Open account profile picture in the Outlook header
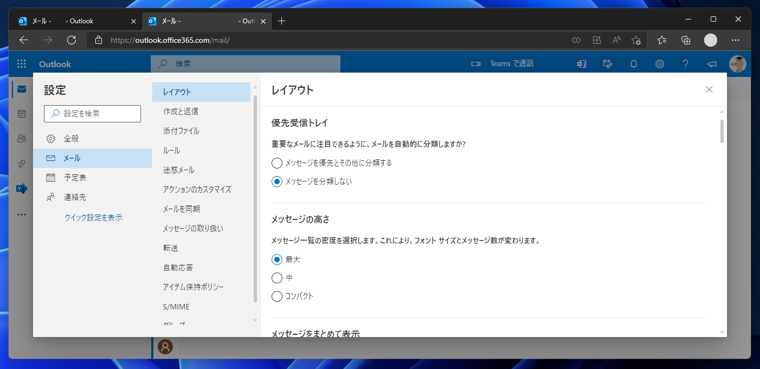The image size is (760, 369). [x=737, y=64]
